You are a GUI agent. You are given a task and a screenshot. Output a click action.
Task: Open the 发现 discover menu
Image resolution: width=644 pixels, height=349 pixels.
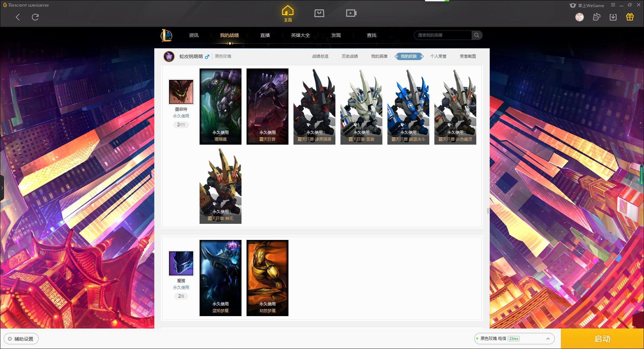point(336,35)
